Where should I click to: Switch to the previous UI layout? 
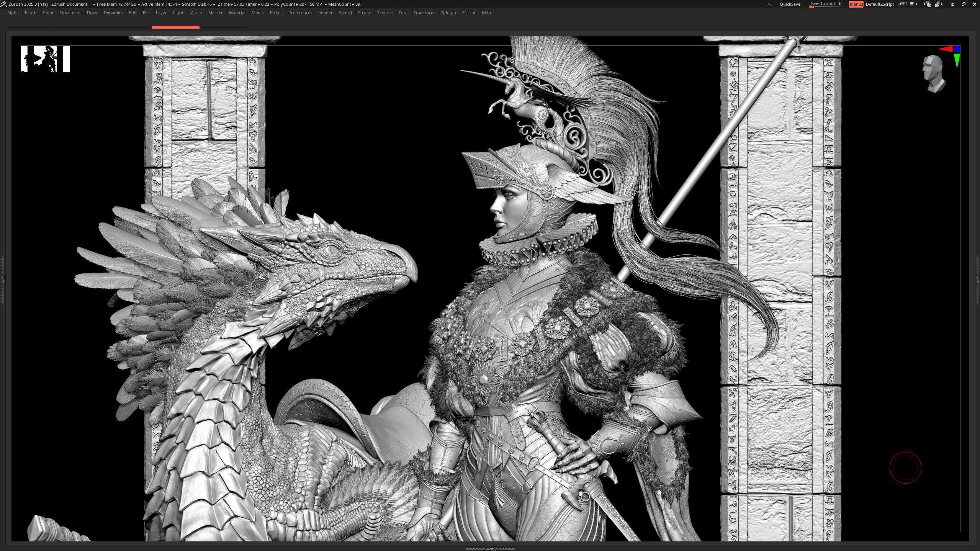(927, 4)
